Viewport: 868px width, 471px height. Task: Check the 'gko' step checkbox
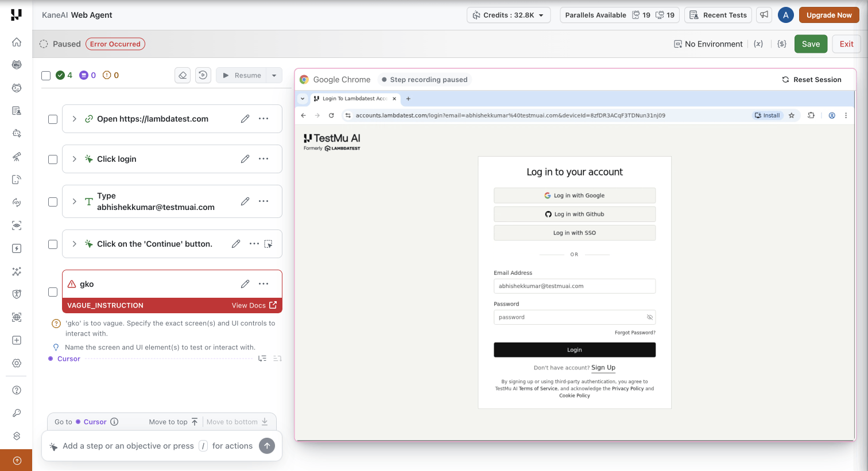[x=53, y=292]
